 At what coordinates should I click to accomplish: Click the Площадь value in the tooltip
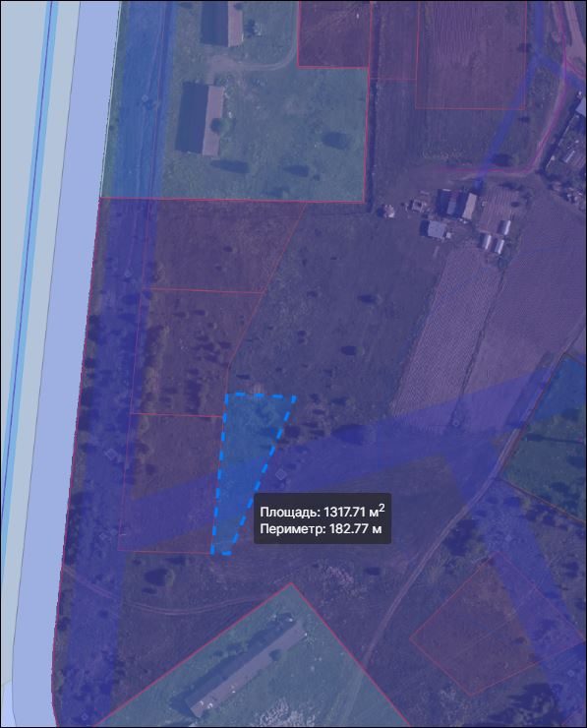pyautogui.click(x=354, y=511)
